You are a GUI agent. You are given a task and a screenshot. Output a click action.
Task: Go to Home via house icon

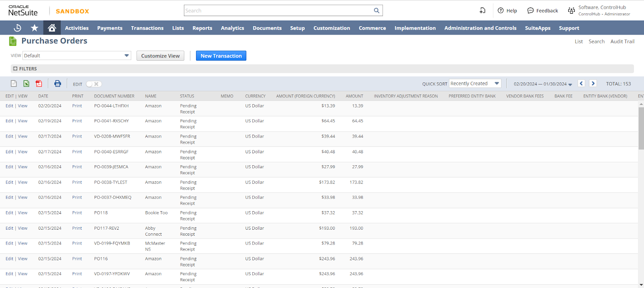[x=52, y=28]
